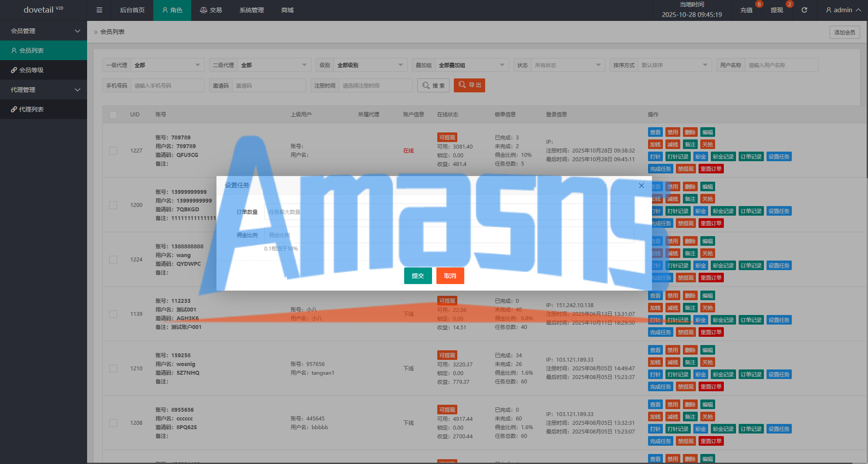This screenshot has height=464, width=868.
Task: Click the 手机号码 input field
Action: (x=168, y=85)
